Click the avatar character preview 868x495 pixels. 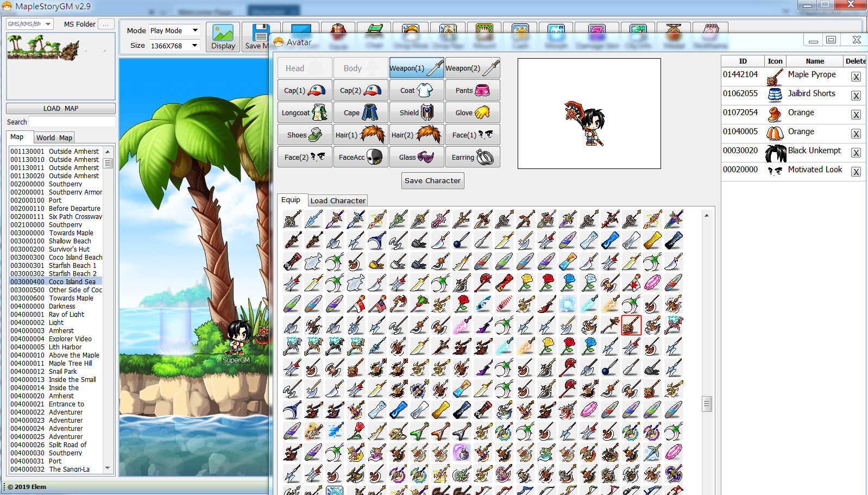pyautogui.click(x=589, y=114)
